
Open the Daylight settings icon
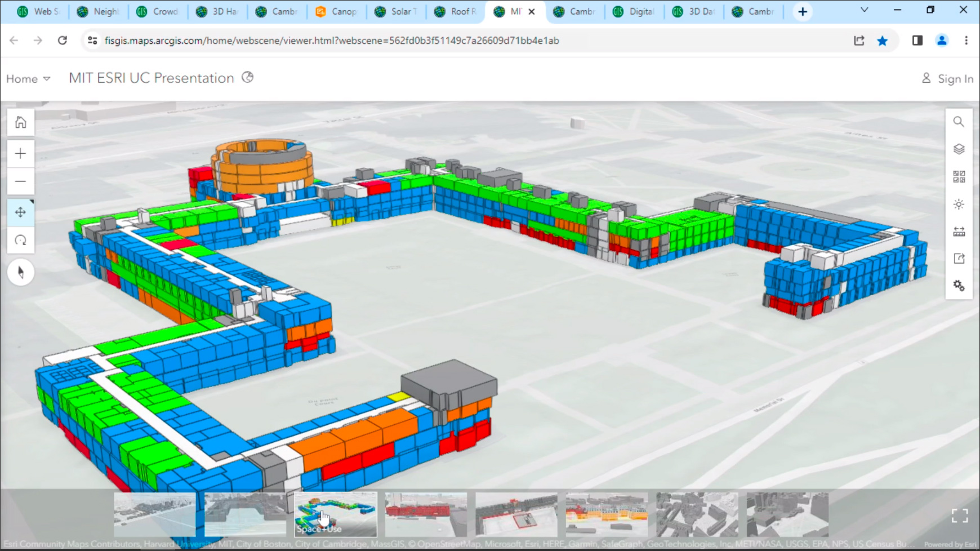tap(959, 204)
